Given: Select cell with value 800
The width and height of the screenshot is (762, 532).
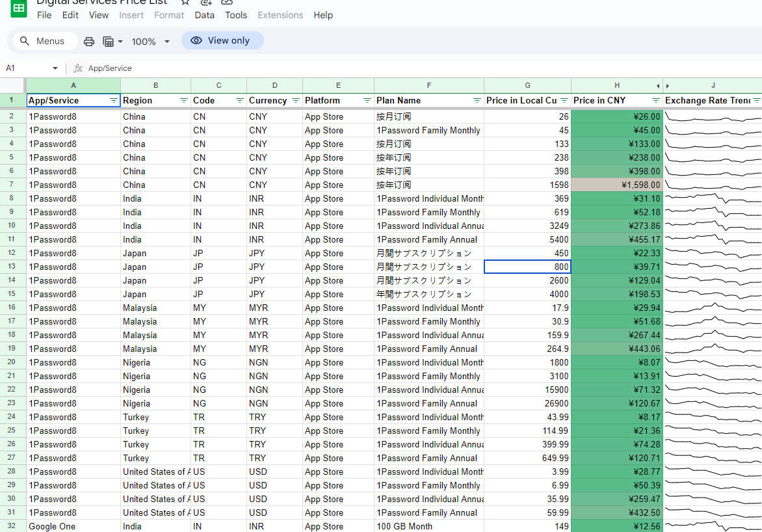Looking at the screenshot, I should pyautogui.click(x=527, y=267).
